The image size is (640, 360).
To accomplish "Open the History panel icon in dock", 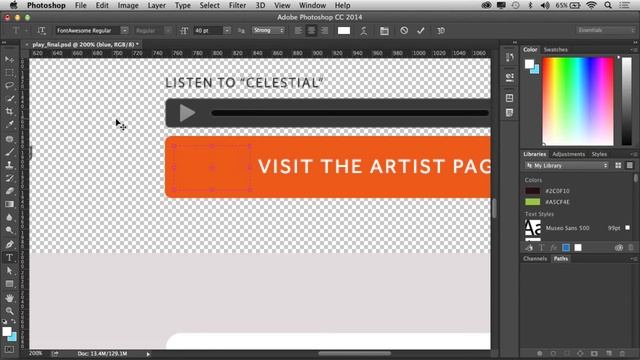I will (509, 57).
